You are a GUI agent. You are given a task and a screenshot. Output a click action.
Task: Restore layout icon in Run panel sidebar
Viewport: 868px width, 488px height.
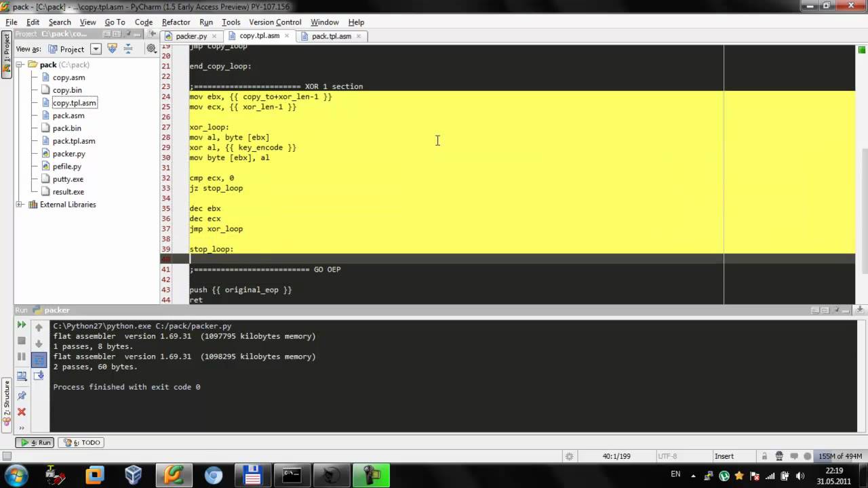click(x=22, y=375)
